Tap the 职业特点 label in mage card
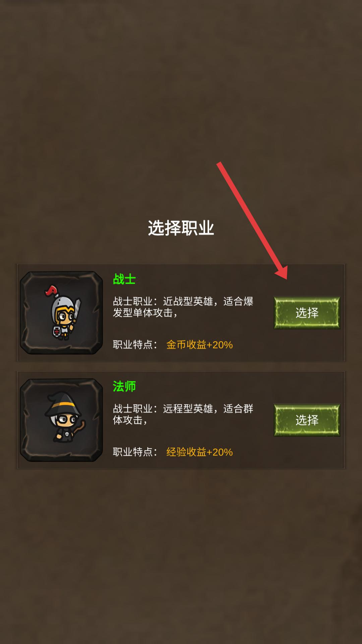 coord(133,452)
